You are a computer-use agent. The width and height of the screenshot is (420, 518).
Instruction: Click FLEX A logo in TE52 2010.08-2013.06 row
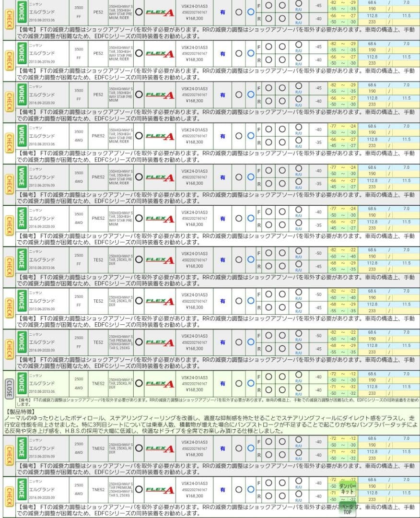pyautogui.click(x=159, y=259)
